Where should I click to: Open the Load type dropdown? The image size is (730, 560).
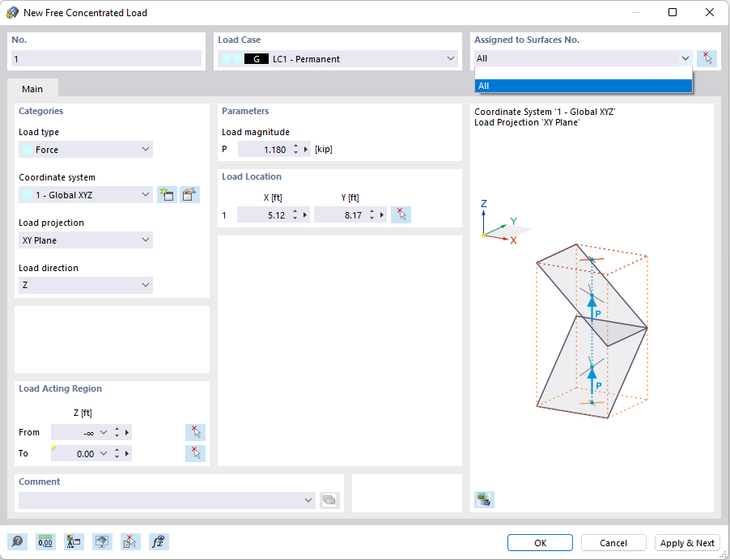[146, 150]
